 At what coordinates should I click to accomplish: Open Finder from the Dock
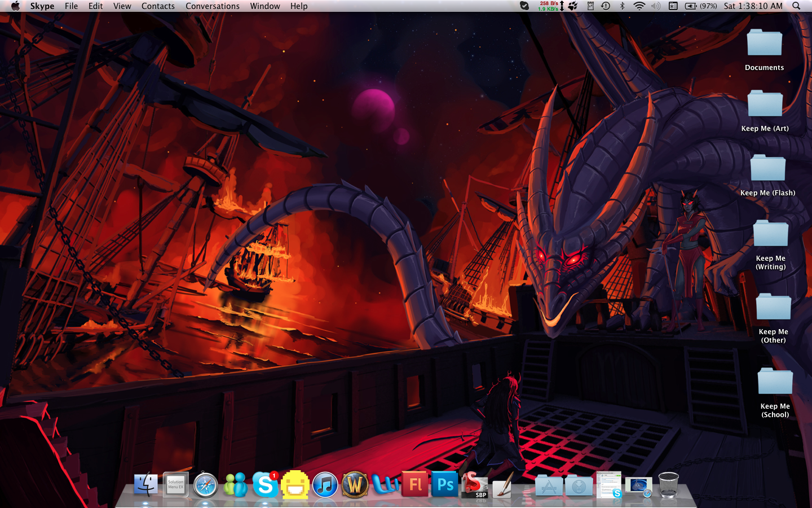(x=146, y=484)
